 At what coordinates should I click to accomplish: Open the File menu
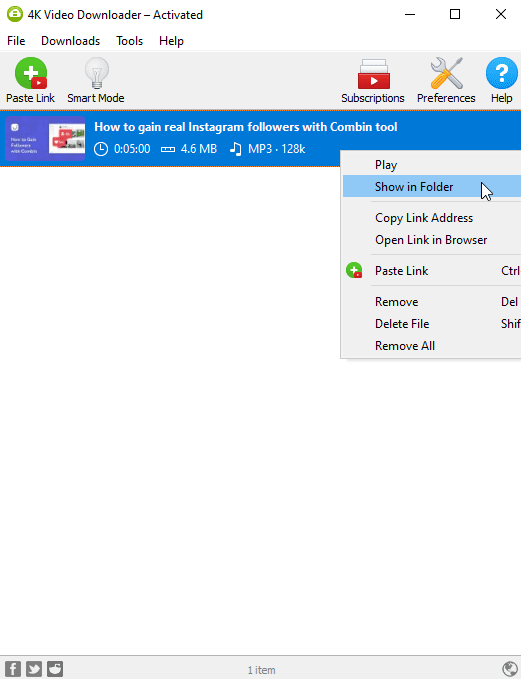coord(16,41)
